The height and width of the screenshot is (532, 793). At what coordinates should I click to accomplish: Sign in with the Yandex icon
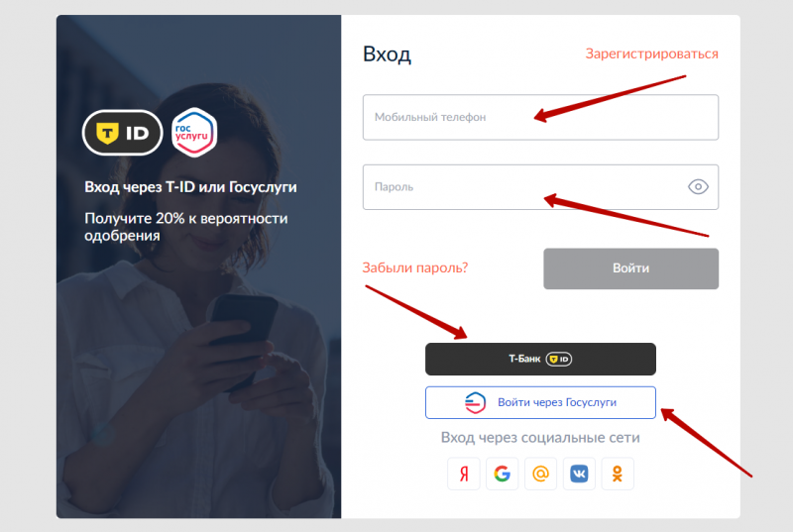pyautogui.click(x=463, y=474)
